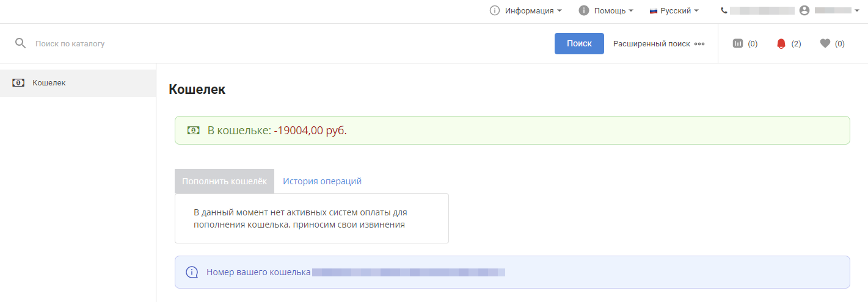Open notifications bell icon
Image resolution: width=868 pixels, height=302 pixels.
coord(781,43)
